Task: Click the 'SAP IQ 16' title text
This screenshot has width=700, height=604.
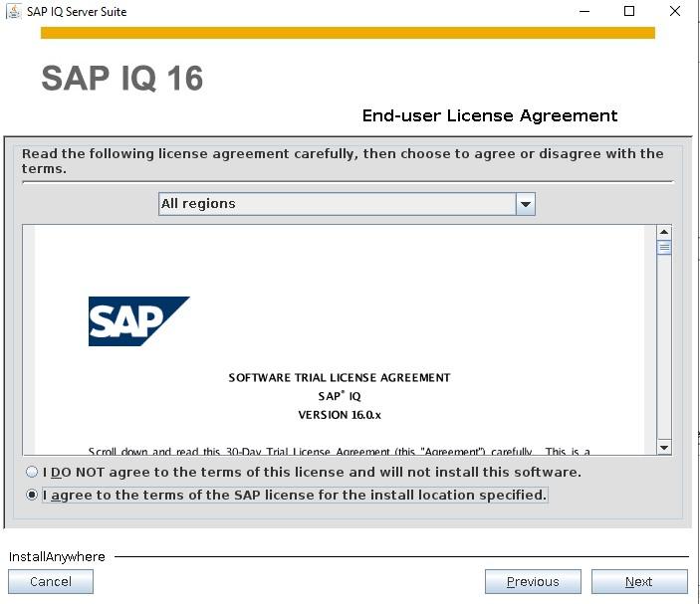Action: point(121,78)
